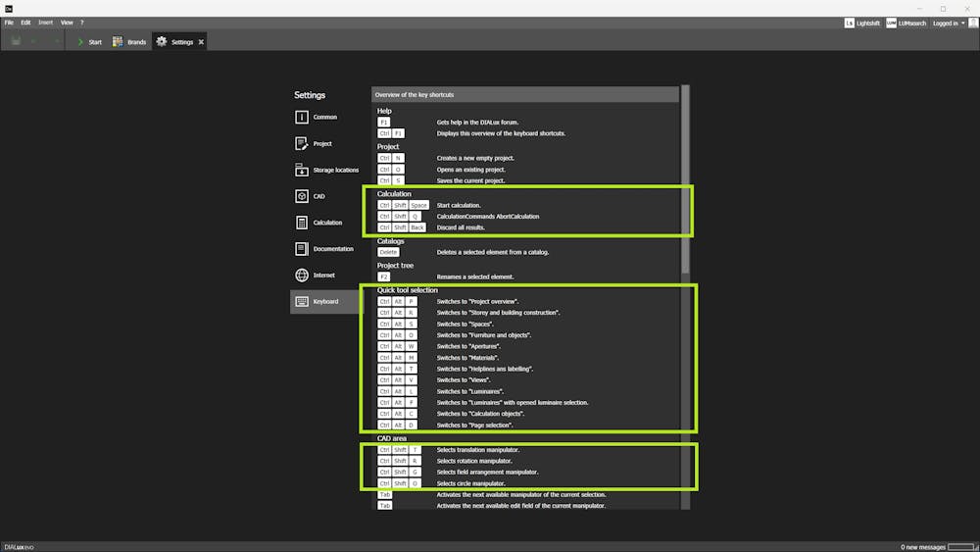Click the 'Overview of the key shortcuts' header
Screen dimensions: 980x552
(x=525, y=94)
